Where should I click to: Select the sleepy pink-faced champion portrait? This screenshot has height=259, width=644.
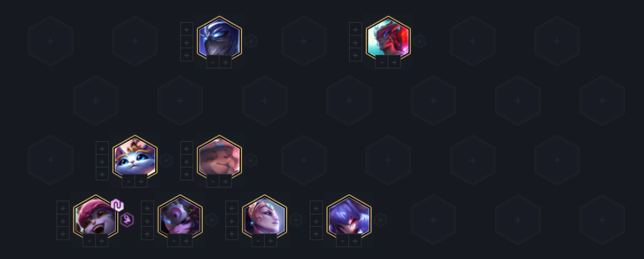pyautogui.click(x=220, y=158)
